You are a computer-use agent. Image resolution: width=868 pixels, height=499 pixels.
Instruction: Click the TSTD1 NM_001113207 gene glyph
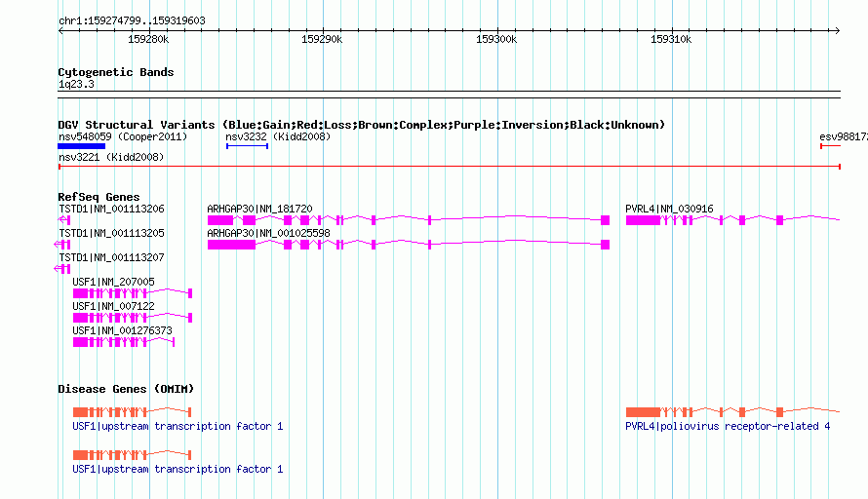point(62,269)
